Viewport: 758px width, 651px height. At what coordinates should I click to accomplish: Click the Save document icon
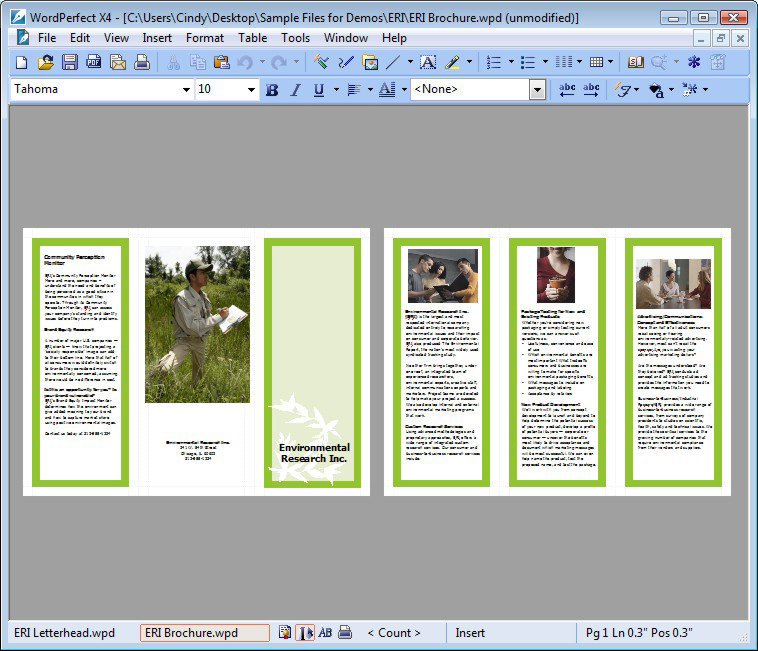(x=70, y=62)
